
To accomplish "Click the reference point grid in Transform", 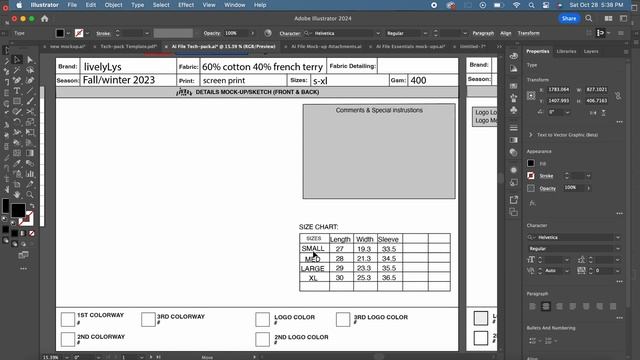I will (531, 96).
